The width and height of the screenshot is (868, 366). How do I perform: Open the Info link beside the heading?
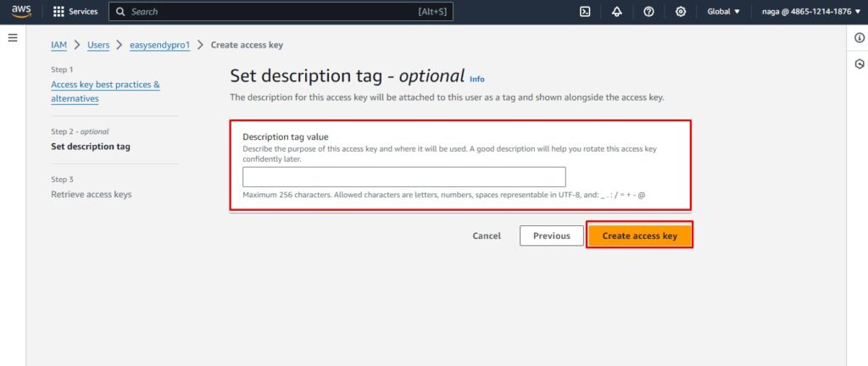[476, 79]
